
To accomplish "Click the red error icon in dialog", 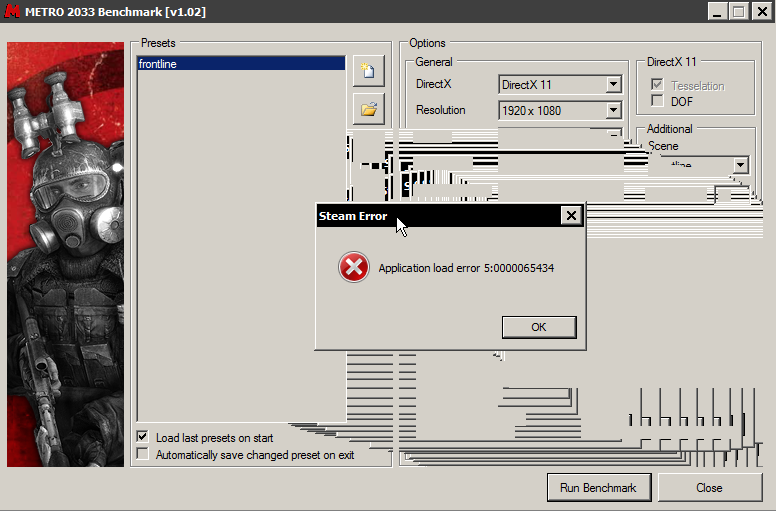I will [x=354, y=267].
